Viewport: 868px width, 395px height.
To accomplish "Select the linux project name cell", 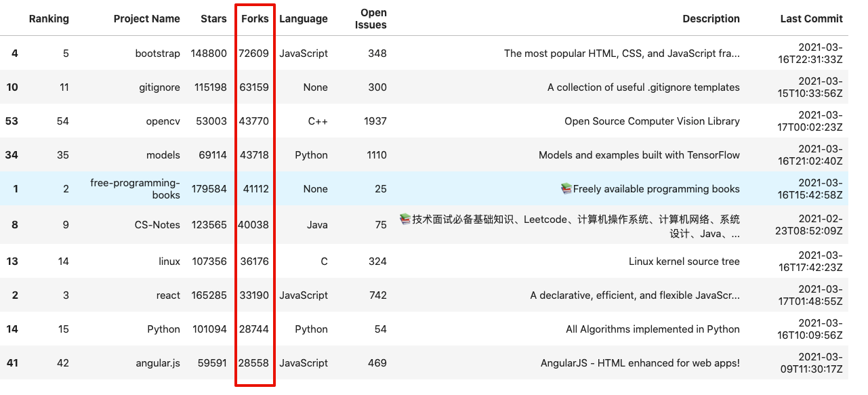I will pos(169,262).
